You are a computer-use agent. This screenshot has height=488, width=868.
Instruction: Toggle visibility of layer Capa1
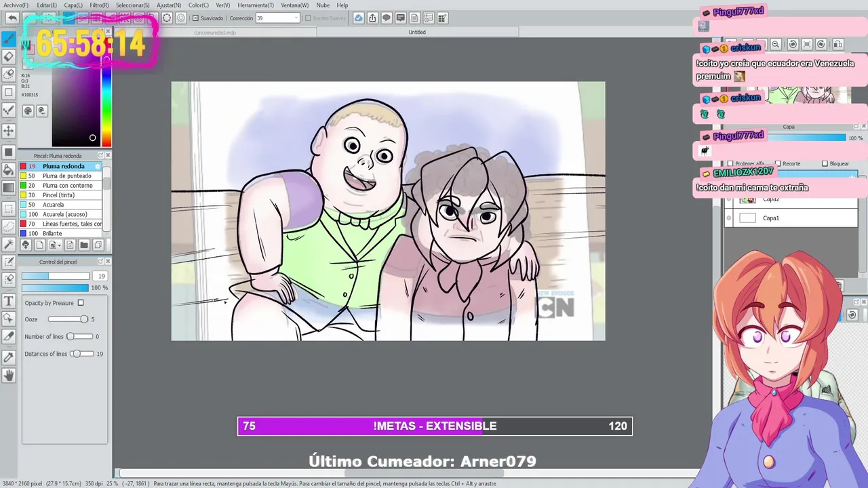click(x=729, y=218)
